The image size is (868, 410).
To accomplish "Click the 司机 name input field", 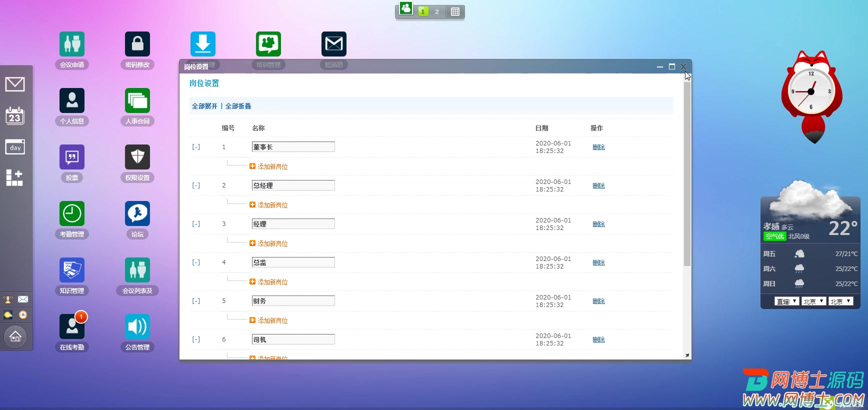I will (x=293, y=339).
